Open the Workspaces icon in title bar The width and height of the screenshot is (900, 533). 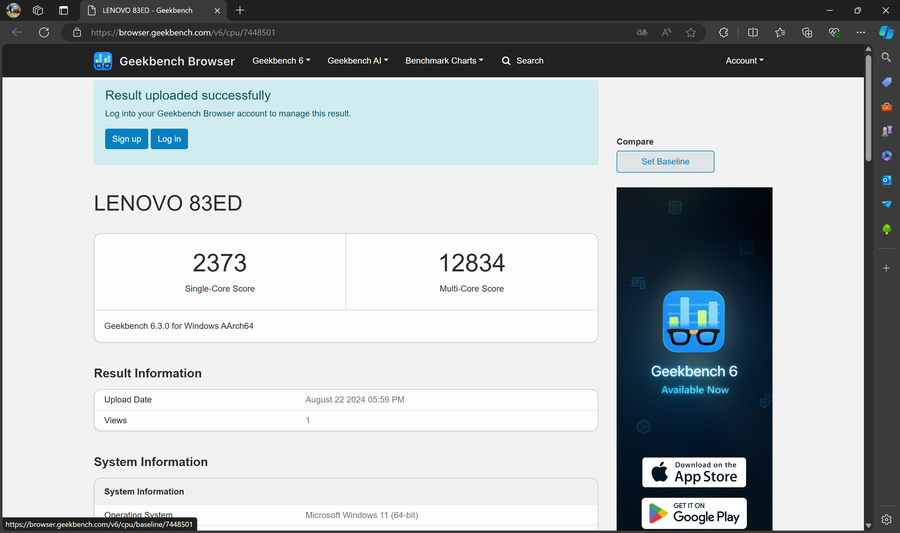[38, 10]
